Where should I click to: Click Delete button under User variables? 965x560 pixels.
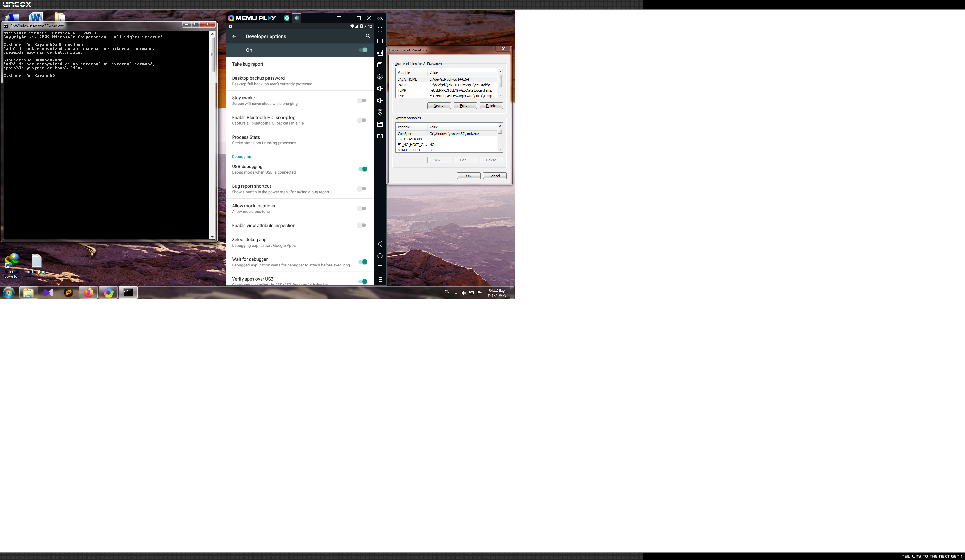[491, 106]
